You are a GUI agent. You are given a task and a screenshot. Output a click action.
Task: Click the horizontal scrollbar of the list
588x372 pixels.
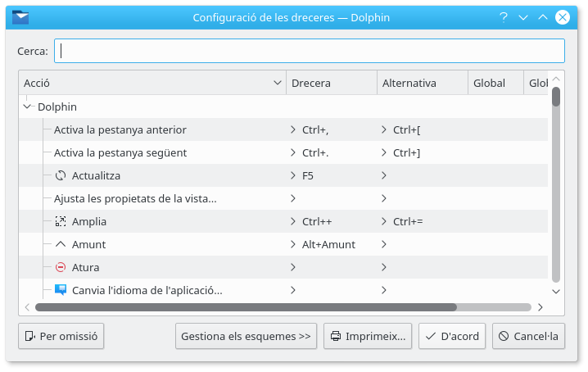click(246, 307)
